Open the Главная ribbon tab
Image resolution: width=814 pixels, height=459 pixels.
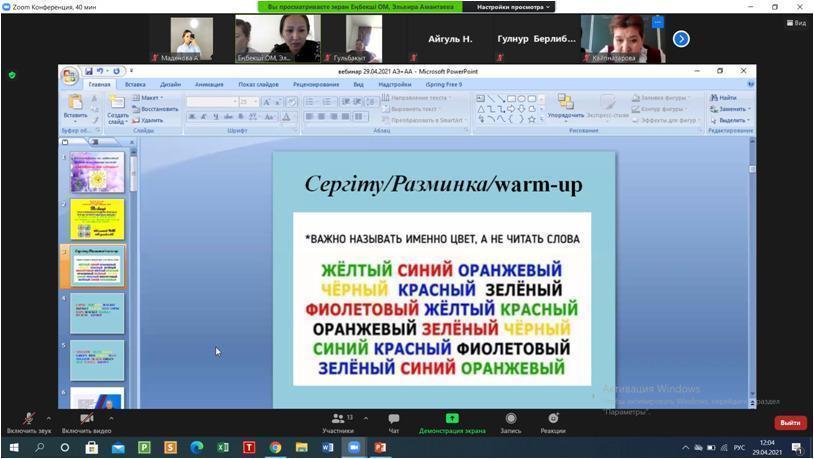[99, 84]
